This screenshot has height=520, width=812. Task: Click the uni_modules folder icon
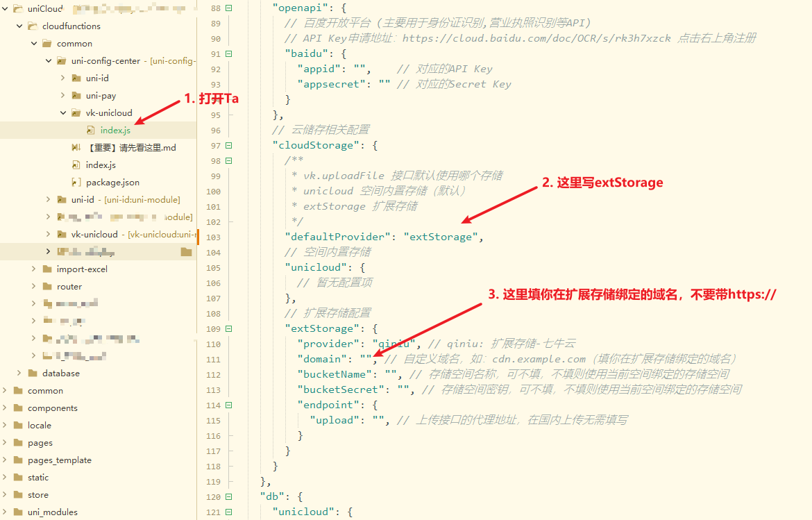18,512
